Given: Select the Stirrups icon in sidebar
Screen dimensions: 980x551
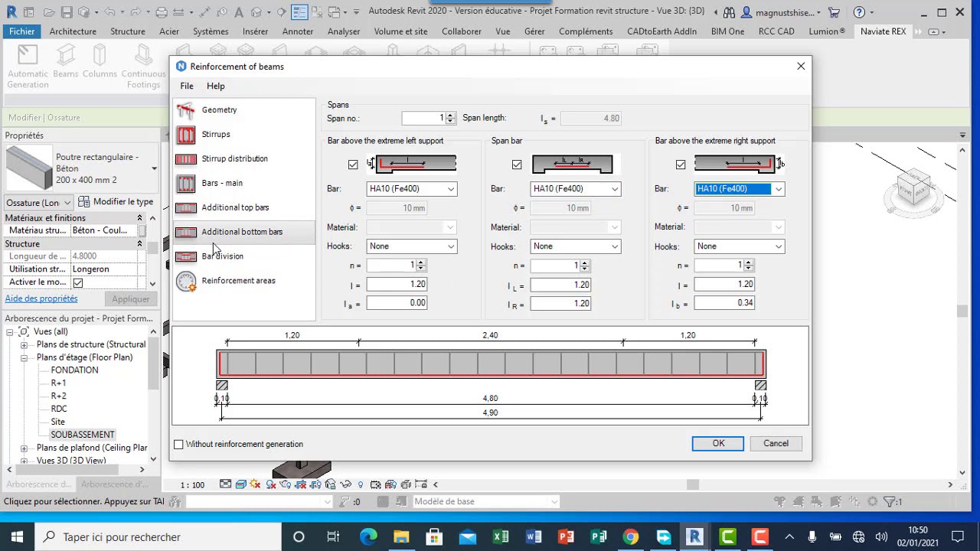Looking at the screenshot, I should (x=186, y=135).
